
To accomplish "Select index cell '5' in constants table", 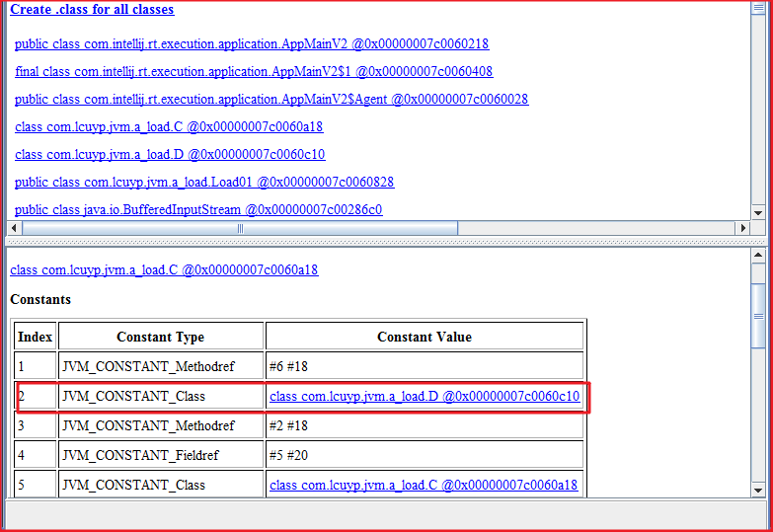I will click(35, 484).
